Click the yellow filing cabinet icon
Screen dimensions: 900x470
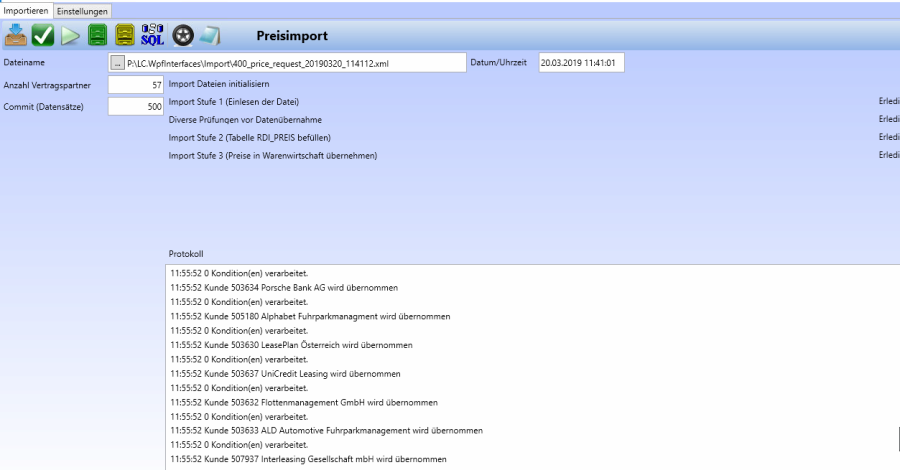click(123, 37)
